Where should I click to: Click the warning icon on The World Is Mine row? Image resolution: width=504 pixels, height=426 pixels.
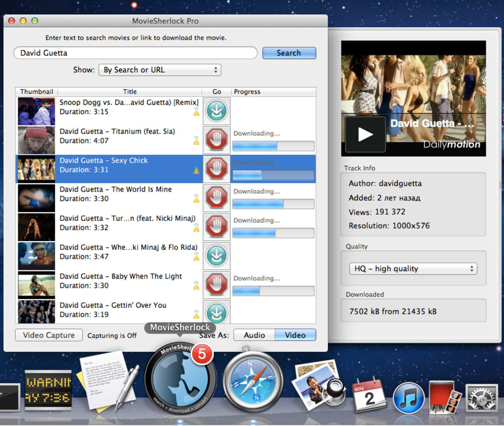(x=196, y=198)
